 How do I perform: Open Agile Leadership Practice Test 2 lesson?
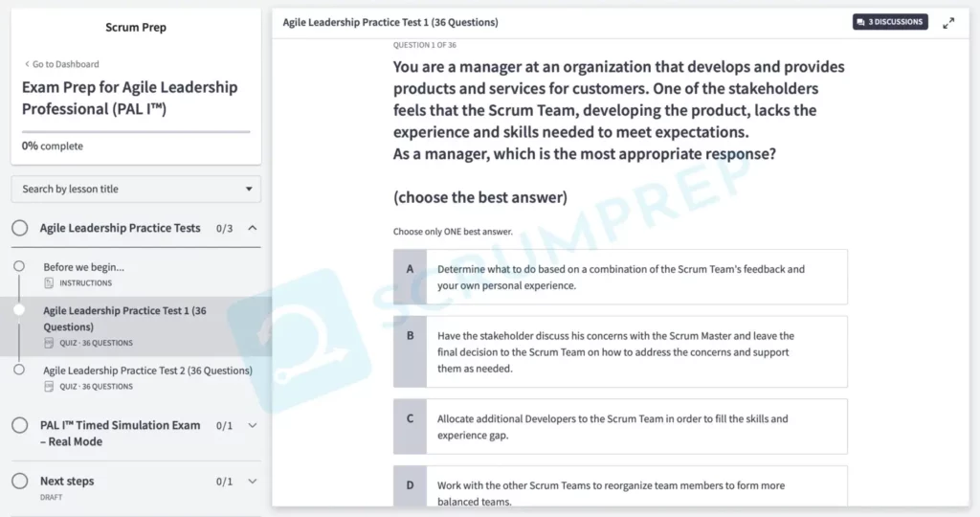click(147, 371)
